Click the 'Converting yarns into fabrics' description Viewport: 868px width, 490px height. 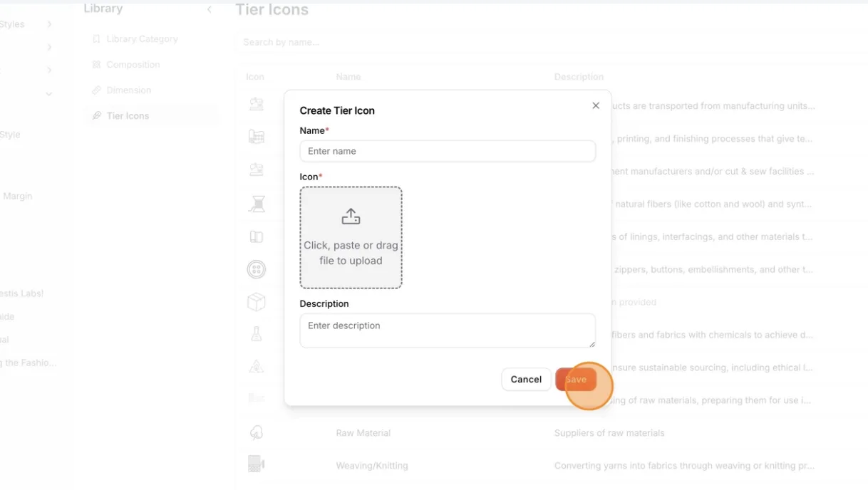tap(684, 466)
